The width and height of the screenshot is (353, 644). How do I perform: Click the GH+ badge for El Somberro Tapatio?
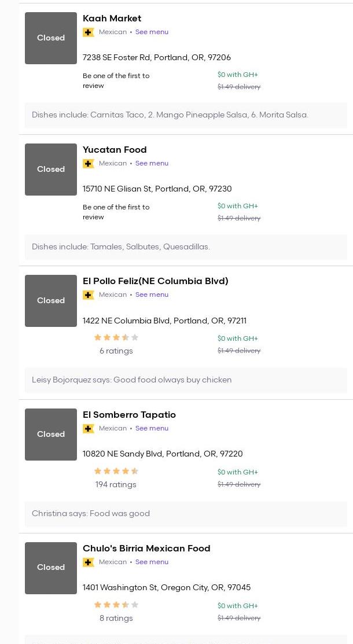click(89, 429)
